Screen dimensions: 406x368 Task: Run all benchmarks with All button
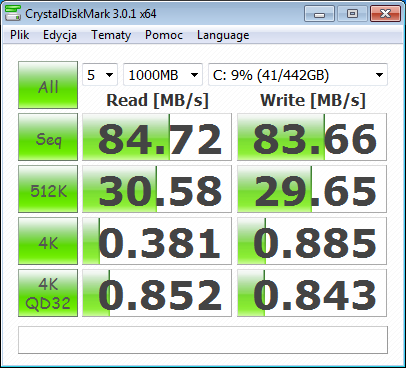tap(48, 85)
